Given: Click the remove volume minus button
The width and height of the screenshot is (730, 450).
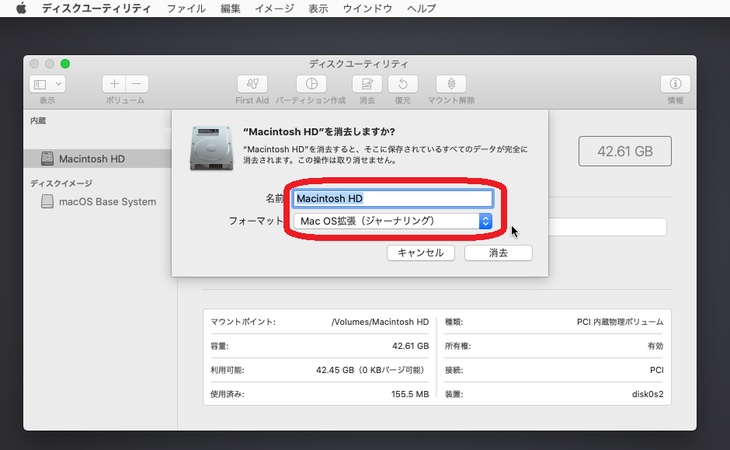Looking at the screenshot, I should point(137,84).
